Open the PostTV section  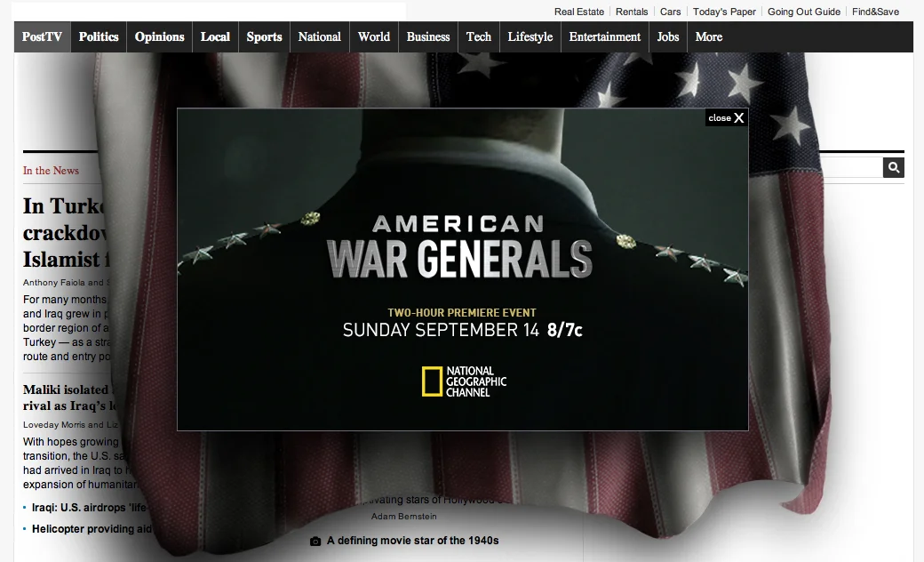tap(43, 36)
